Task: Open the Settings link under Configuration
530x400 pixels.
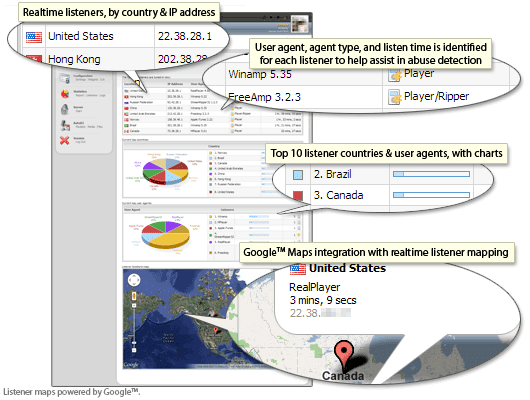Action: tap(80, 80)
